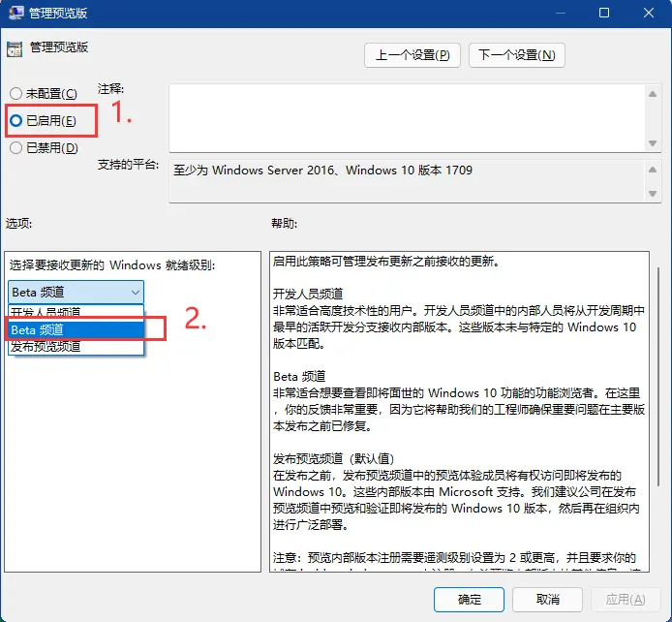This screenshot has width=672, height=622.
Task: Click the 应用(A) button
Action: click(x=626, y=600)
